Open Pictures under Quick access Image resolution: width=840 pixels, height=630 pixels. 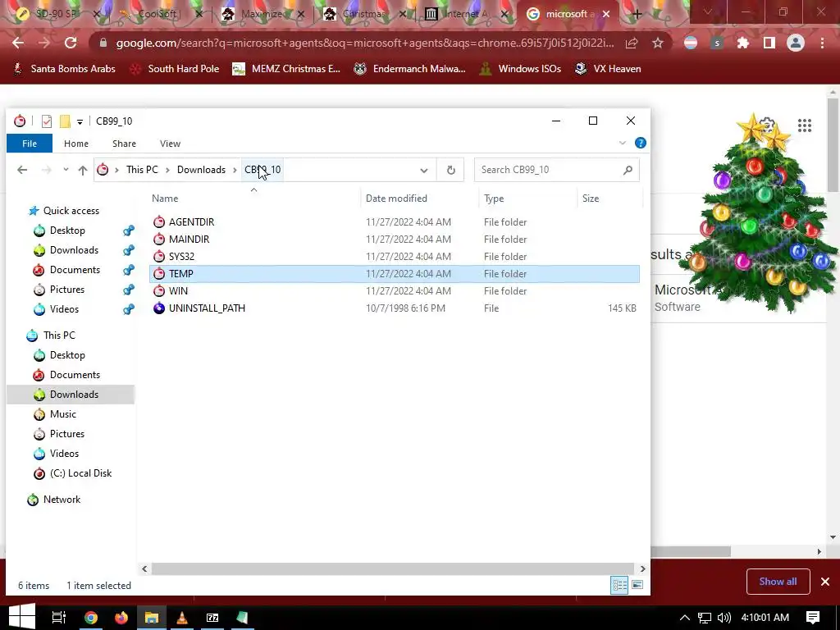(x=67, y=290)
